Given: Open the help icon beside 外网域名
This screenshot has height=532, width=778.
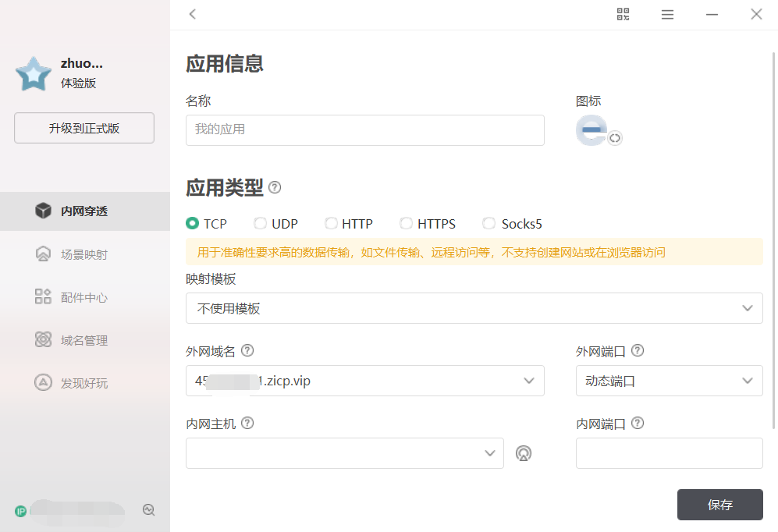Looking at the screenshot, I should coord(247,350).
